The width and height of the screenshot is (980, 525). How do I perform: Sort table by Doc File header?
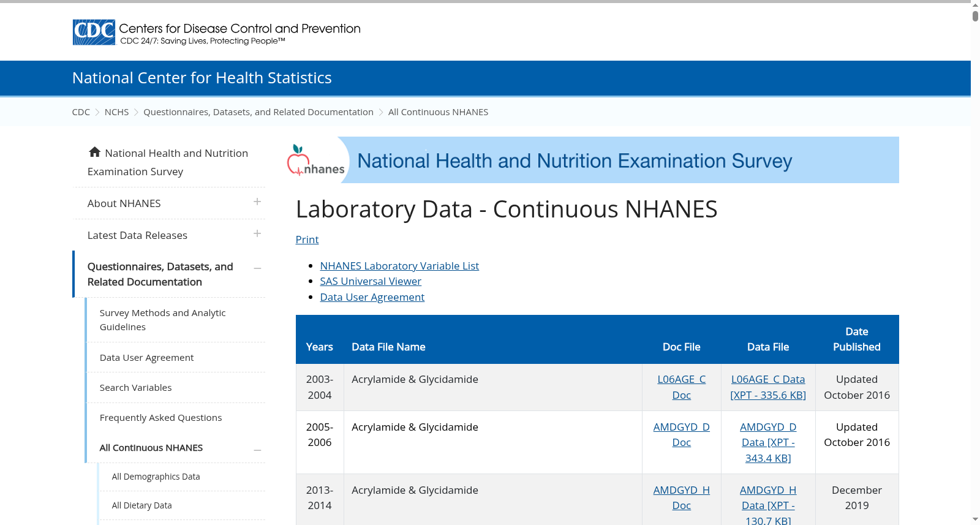(x=681, y=347)
